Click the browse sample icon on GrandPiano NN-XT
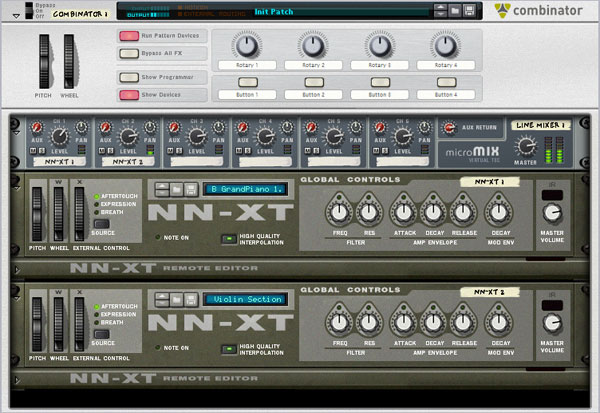This screenshot has width=600, height=413. coord(175,187)
